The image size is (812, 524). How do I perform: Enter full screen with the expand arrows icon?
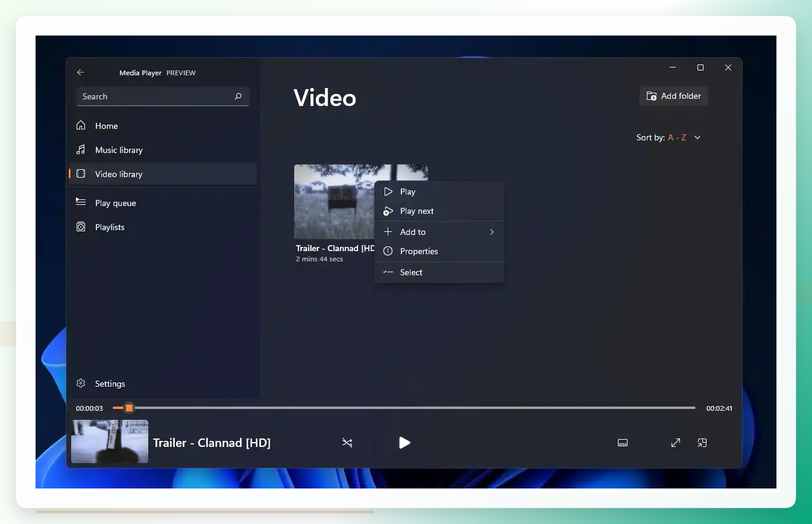(x=676, y=443)
